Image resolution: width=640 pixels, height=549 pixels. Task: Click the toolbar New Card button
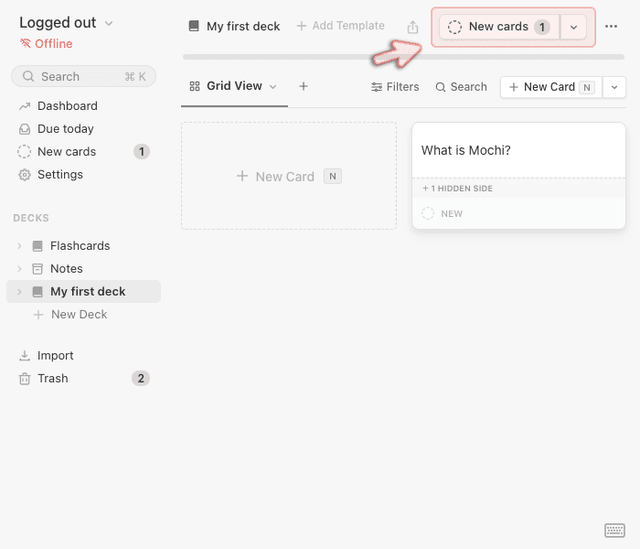[x=551, y=87]
